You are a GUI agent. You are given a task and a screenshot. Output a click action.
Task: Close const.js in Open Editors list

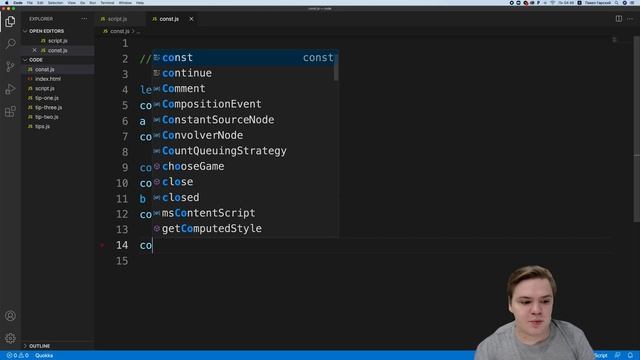[x=34, y=50]
